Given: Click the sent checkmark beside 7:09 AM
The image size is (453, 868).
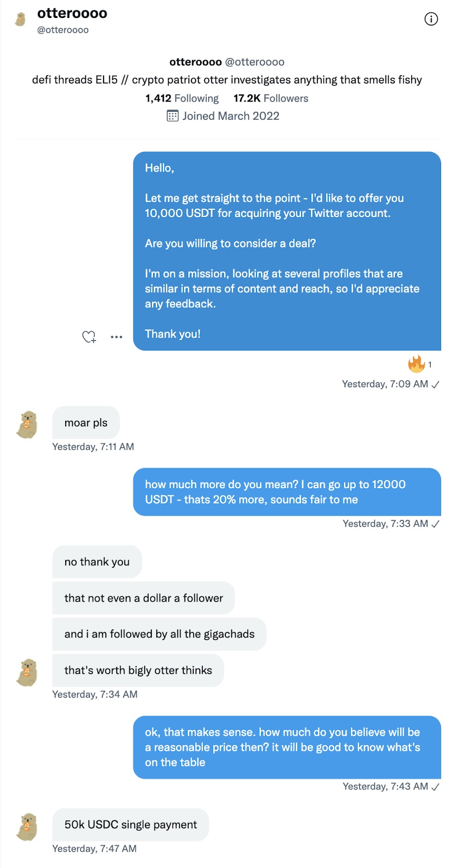Looking at the screenshot, I should pos(435,384).
